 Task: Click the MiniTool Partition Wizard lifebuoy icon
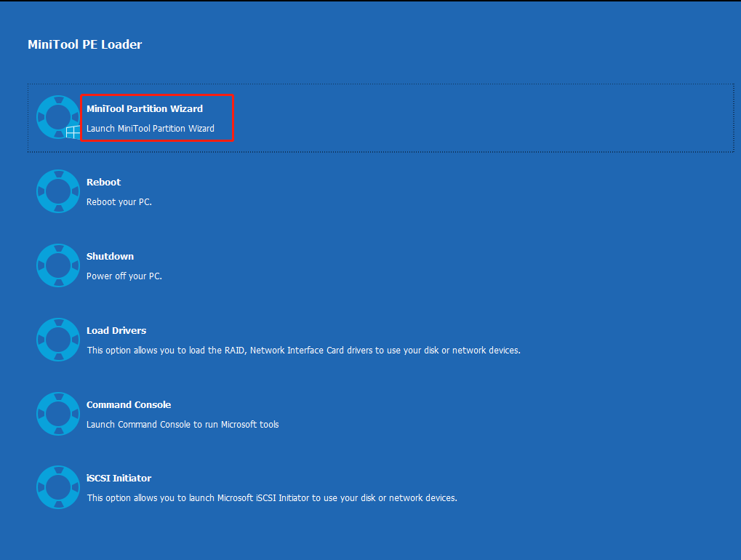coord(58,117)
